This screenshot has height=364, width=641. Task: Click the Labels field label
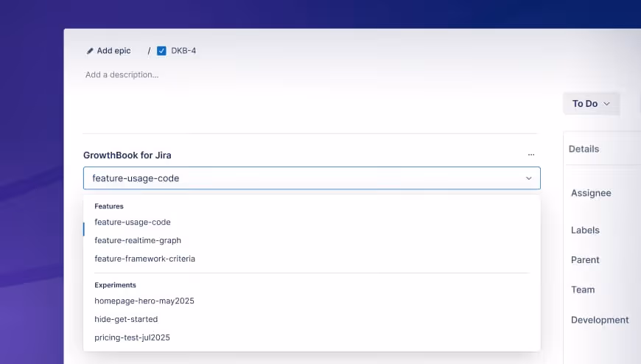(585, 230)
